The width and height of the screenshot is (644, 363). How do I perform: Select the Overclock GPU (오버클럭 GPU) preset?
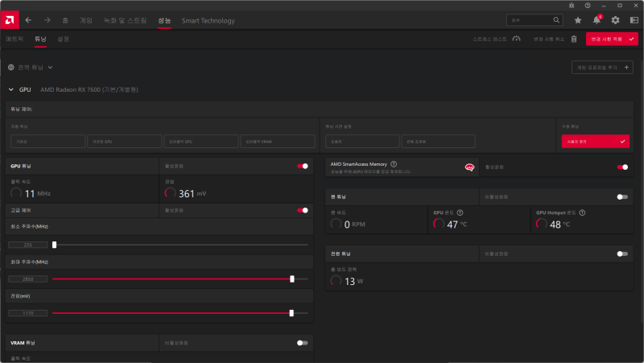200,142
